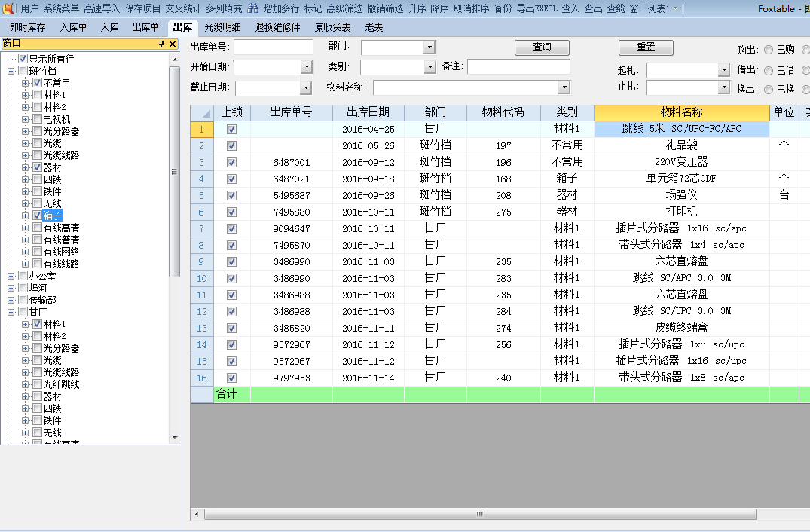Collapse the 甘厂 tree node
This screenshot has width=810, height=532.
point(11,312)
